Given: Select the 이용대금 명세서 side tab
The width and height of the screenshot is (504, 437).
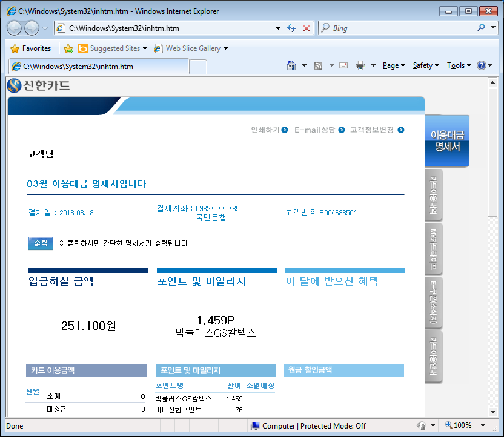Looking at the screenshot, I should click(x=447, y=140).
